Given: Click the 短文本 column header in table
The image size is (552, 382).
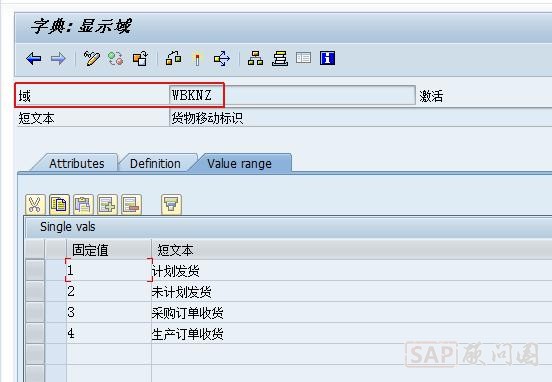Looking at the screenshot, I should 352,250.
